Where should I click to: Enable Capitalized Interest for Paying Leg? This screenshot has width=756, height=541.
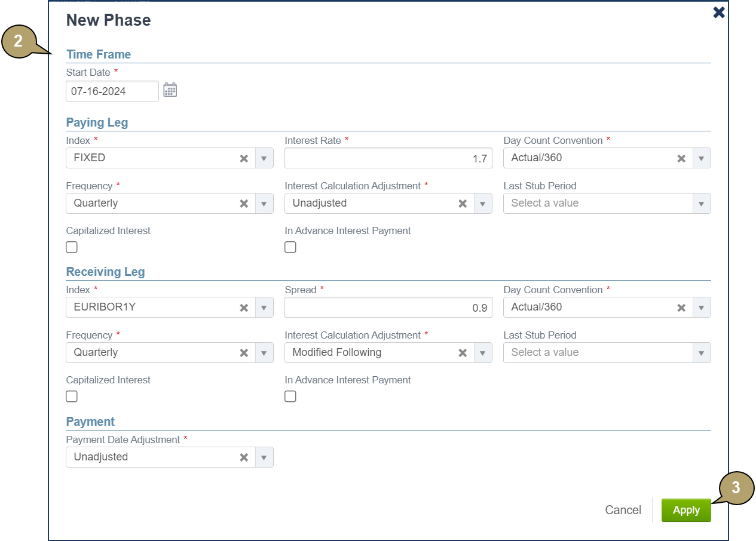click(72, 247)
